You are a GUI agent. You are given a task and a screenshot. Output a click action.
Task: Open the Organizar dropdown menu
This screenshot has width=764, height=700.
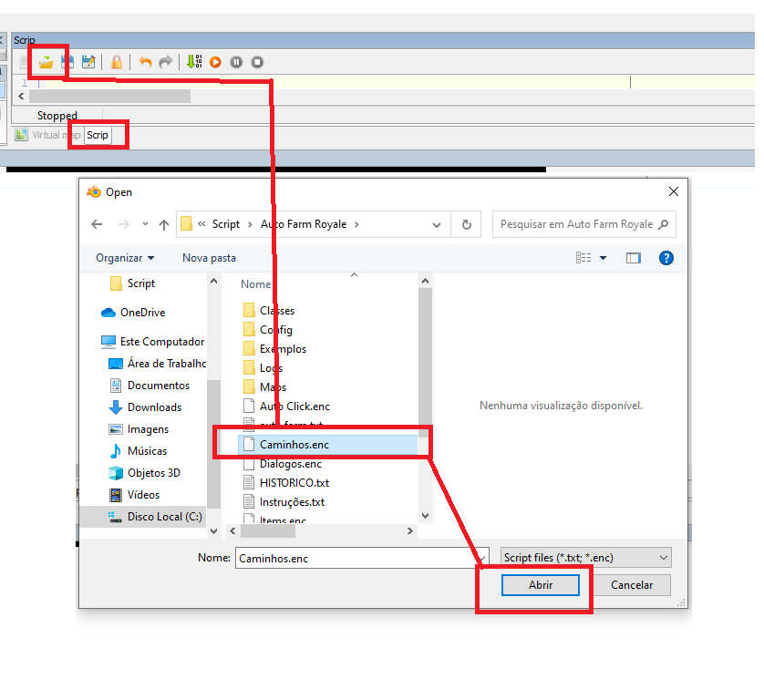(x=125, y=258)
